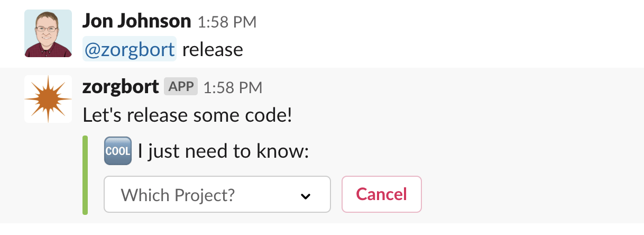
Task: Click the zorgbort sender name
Action: click(x=121, y=87)
